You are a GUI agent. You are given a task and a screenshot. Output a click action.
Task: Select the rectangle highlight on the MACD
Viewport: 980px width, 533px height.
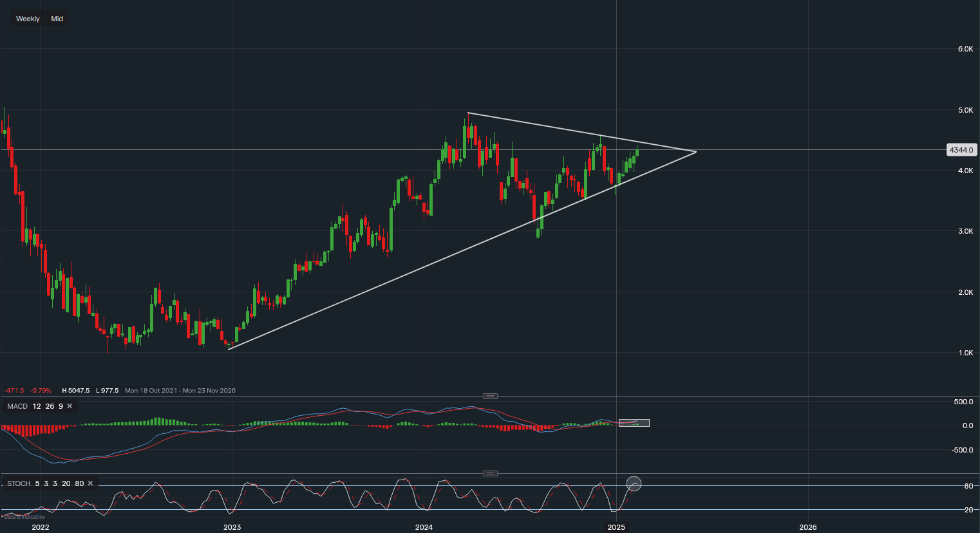tap(634, 423)
